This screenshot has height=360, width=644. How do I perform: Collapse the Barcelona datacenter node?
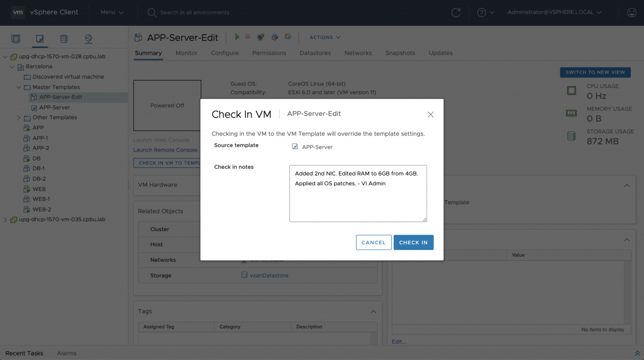tap(13, 67)
